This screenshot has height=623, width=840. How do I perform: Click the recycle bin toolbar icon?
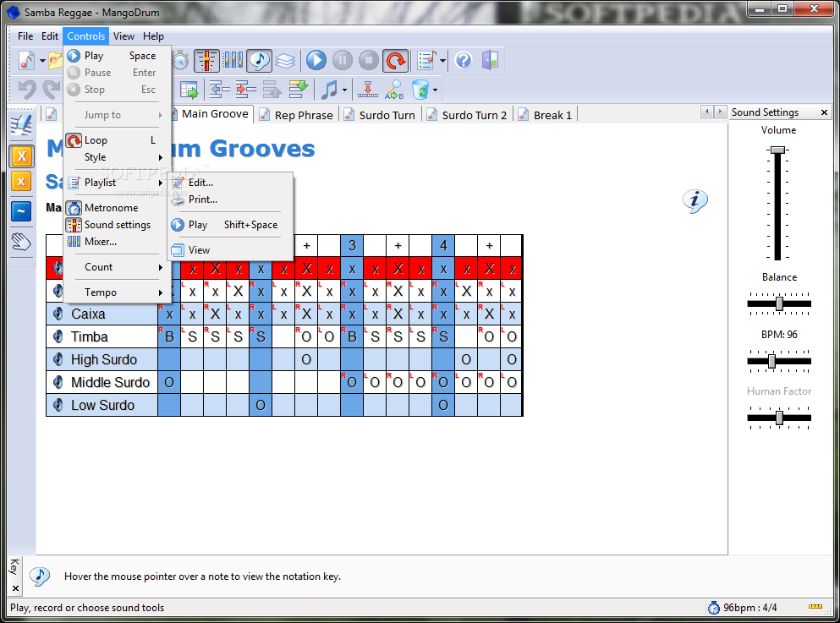pos(420,90)
